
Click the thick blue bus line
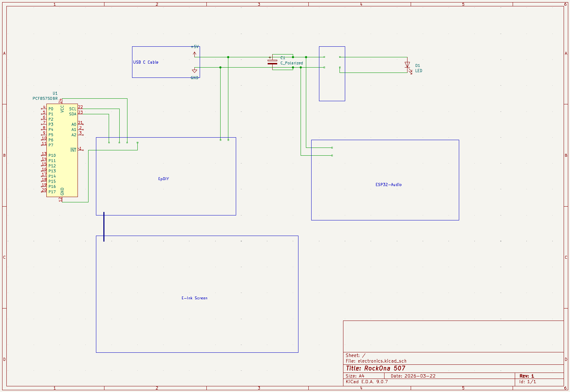coord(104,226)
